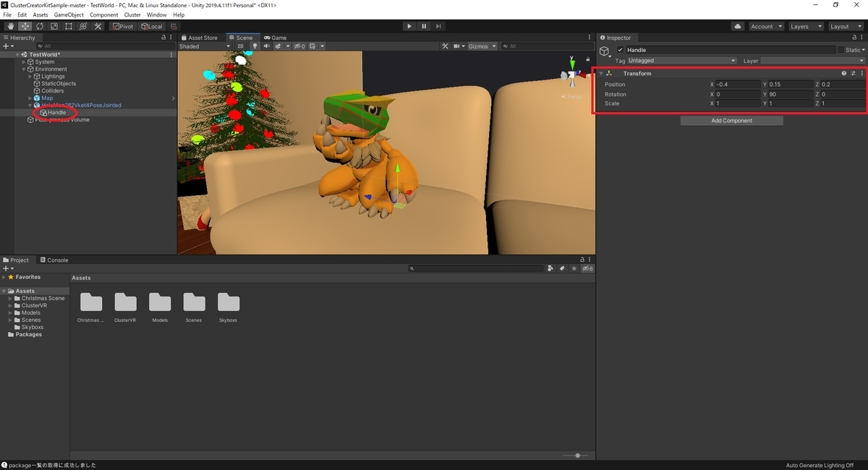Switch to the Game tab
The image size is (868, 470).
276,38
